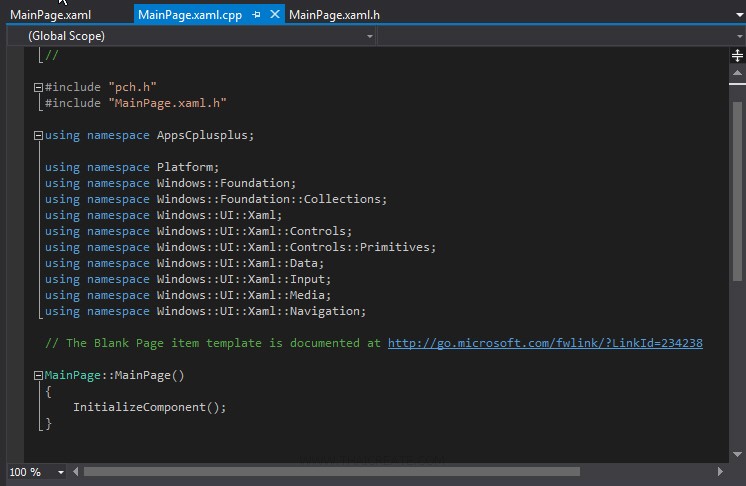Open the go.microsoft.com fwlink URL
Screen dimensions: 746x486
545,343
